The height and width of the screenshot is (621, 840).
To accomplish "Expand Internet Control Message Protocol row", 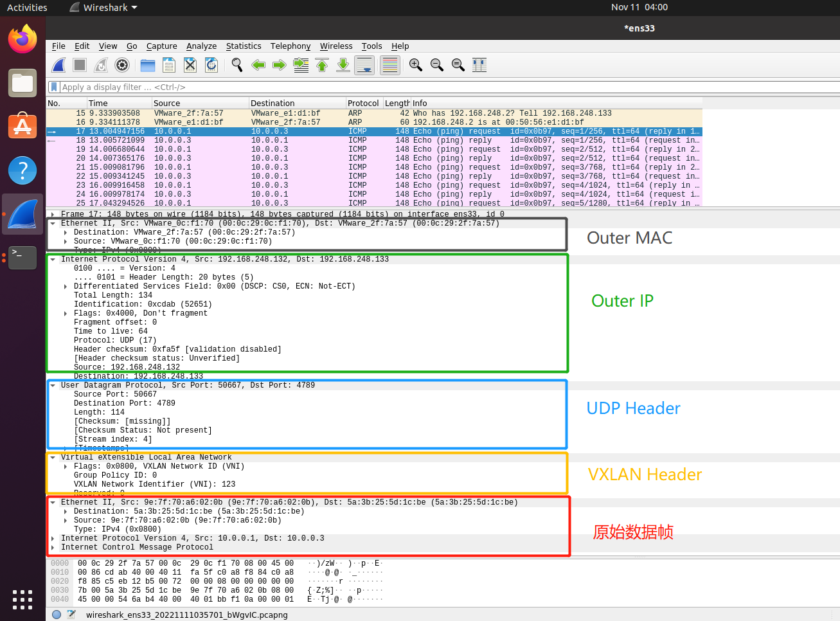I will [53, 547].
